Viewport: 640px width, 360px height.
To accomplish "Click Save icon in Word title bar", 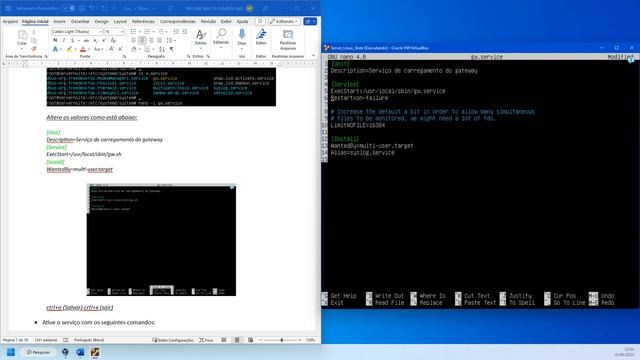I will [82, 8].
